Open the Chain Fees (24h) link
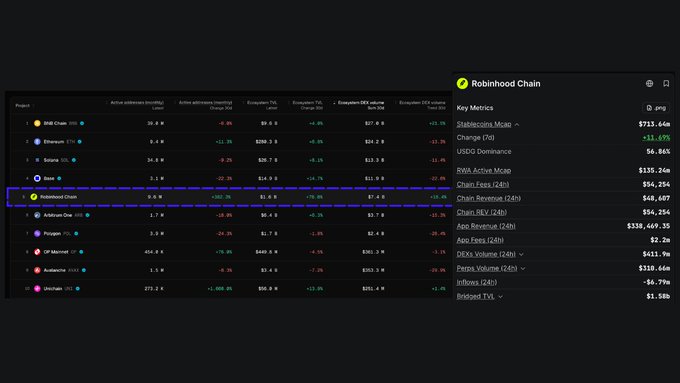Image resolution: width=680 pixels, height=383 pixels. 483,184
